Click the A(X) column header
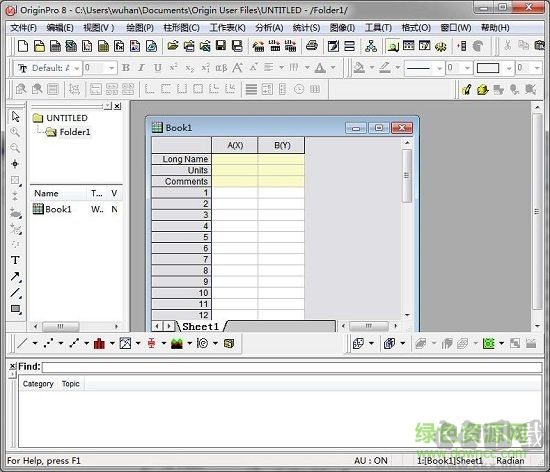Viewport: 550px width, 472px height. click(235, 145)
